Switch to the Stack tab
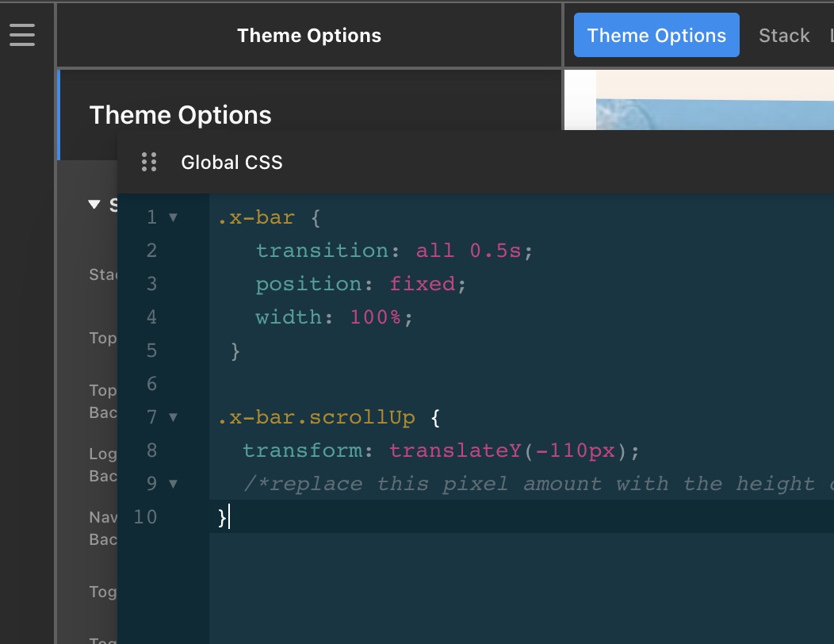Screen dimensions: 834x644 click(783, 36)
